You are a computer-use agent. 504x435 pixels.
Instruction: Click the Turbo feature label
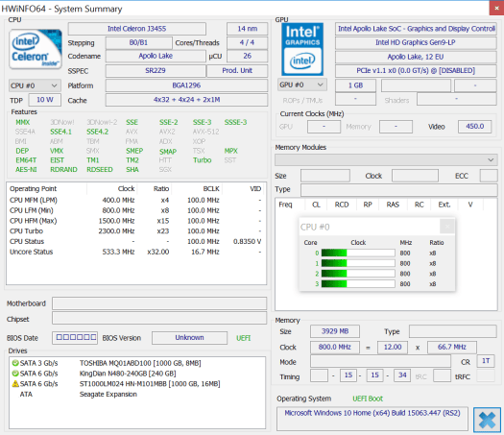[203, 160]
